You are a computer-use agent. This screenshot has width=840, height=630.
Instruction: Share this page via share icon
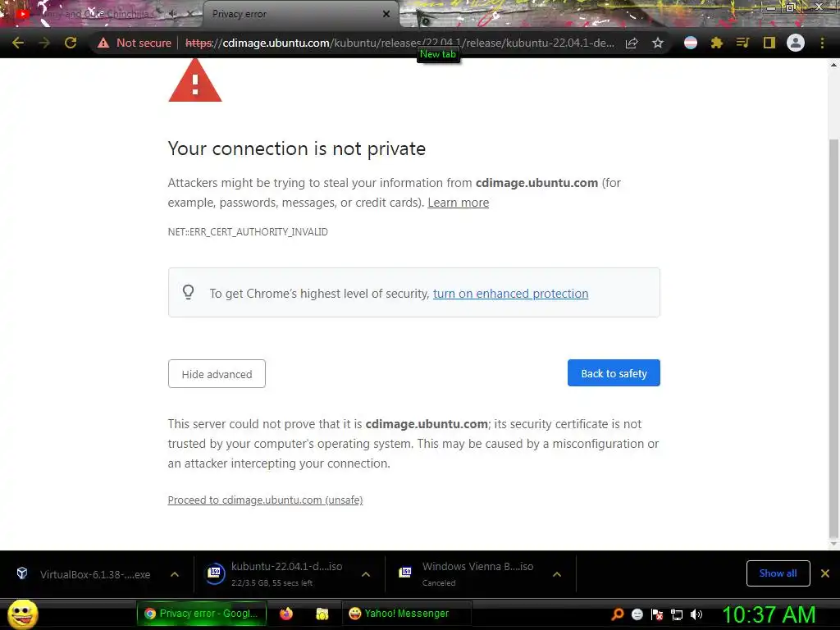click(x=632, y=43)
